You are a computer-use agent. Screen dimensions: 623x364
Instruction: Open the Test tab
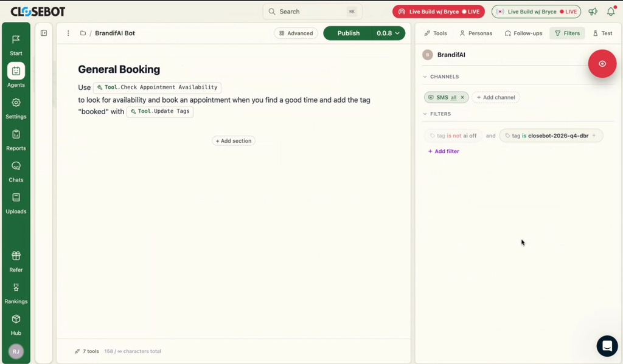(x=603, y=33)
